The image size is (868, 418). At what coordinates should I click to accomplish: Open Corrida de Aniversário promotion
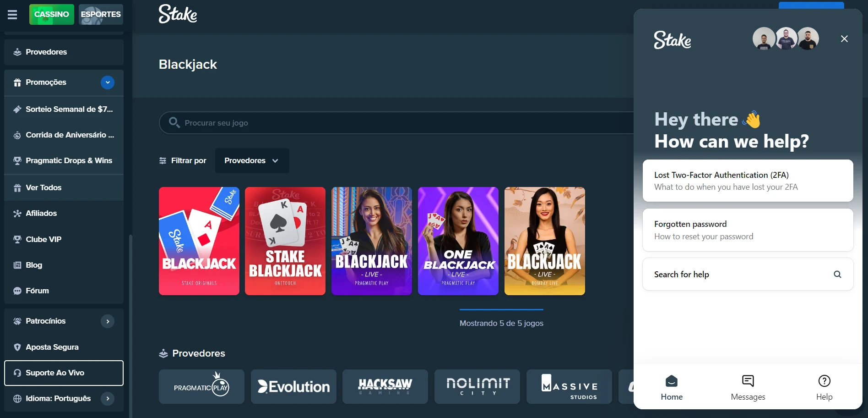(64, 135)
